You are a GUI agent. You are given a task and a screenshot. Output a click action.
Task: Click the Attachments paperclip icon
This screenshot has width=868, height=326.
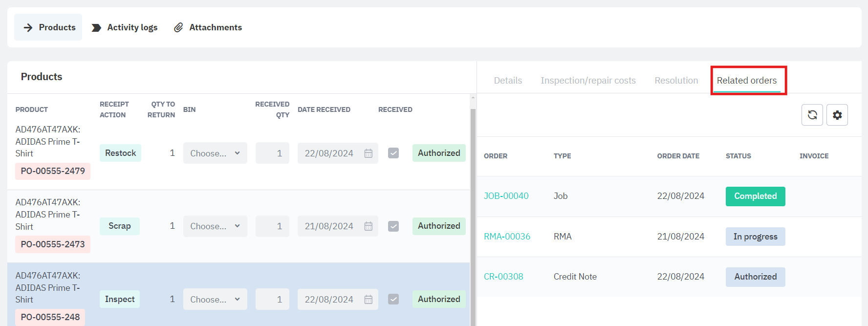tap(178, 27)
